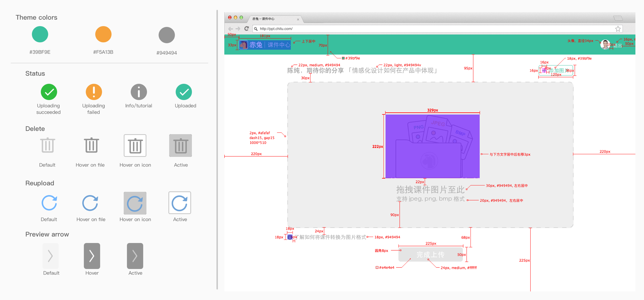This screenshot has height=300, width=644.
Task: Click the Hover on file reupload icon
Action: (x=90, y=203)
